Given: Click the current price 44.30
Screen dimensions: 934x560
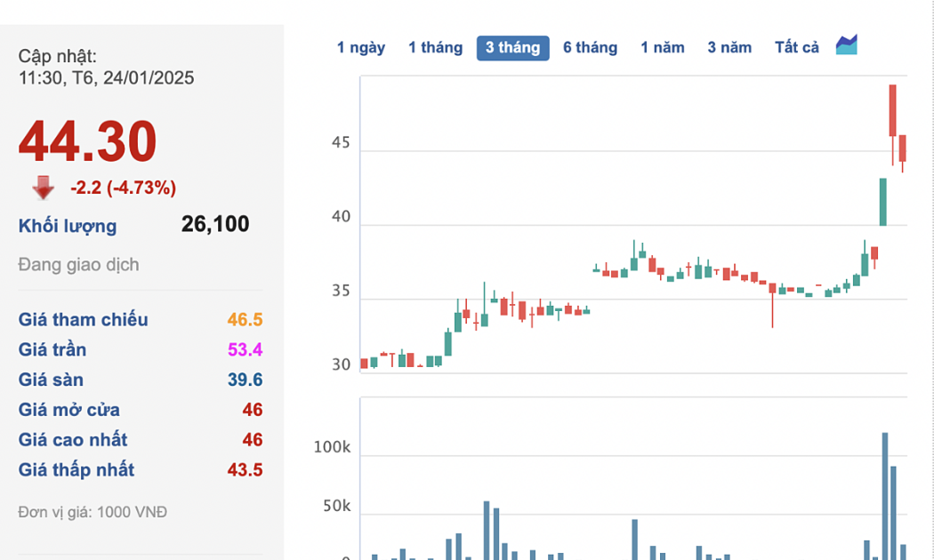Looking at the screenshot, I should [x=88, y=142].
